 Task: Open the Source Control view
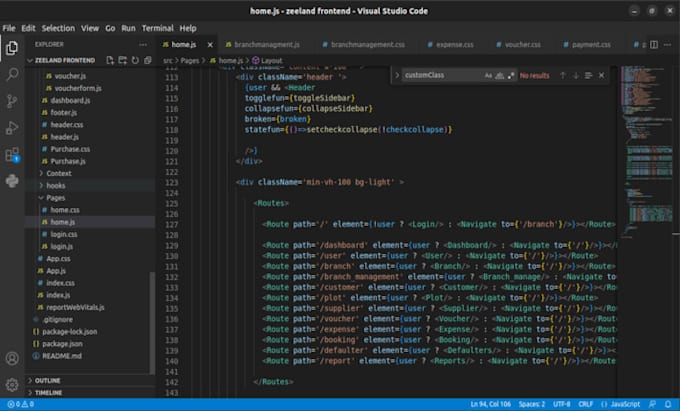[12, 101]
